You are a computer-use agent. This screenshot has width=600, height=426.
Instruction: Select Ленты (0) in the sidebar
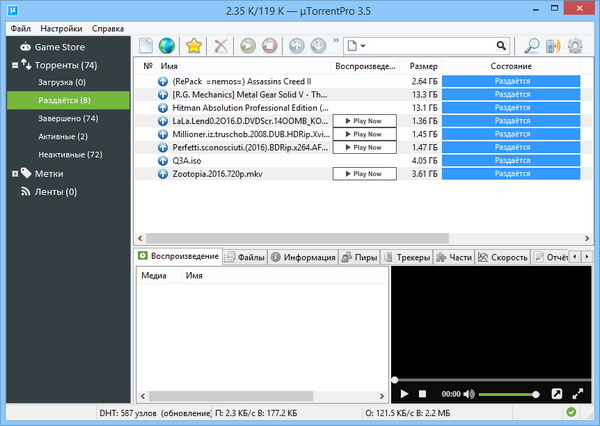coord(49,192)
